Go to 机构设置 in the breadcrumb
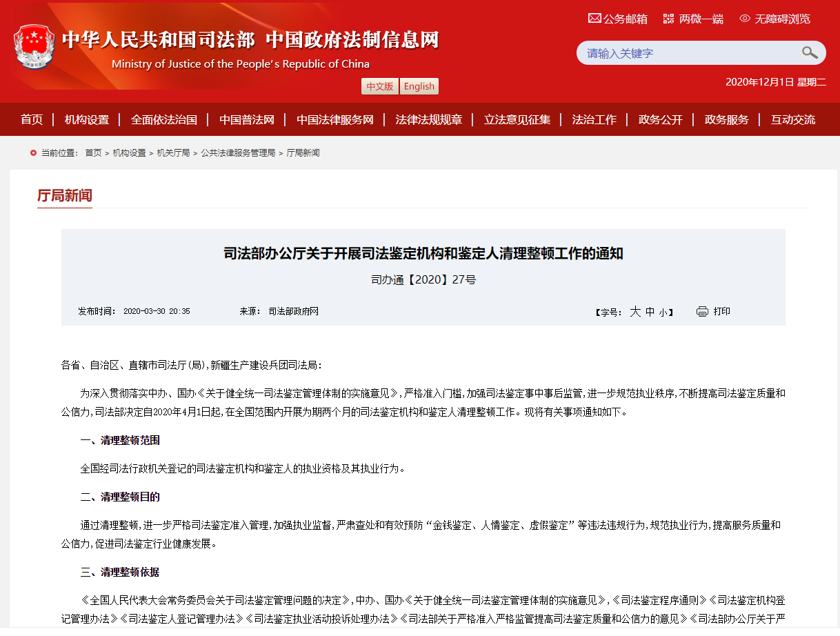840x636 pixels. pyautogui.click(x=129, y=152)
